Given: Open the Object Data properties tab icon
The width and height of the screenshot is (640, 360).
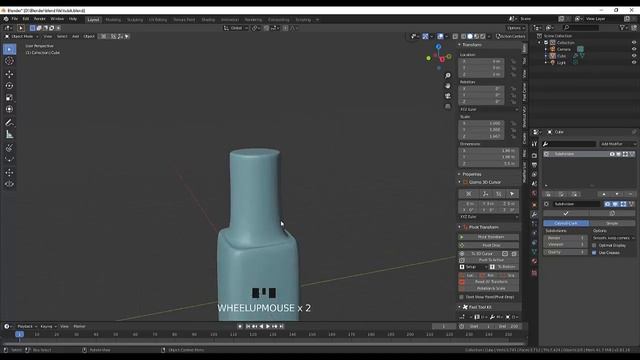Looking at the screenshot, I should pyautogui.click(x=534, y=252).
